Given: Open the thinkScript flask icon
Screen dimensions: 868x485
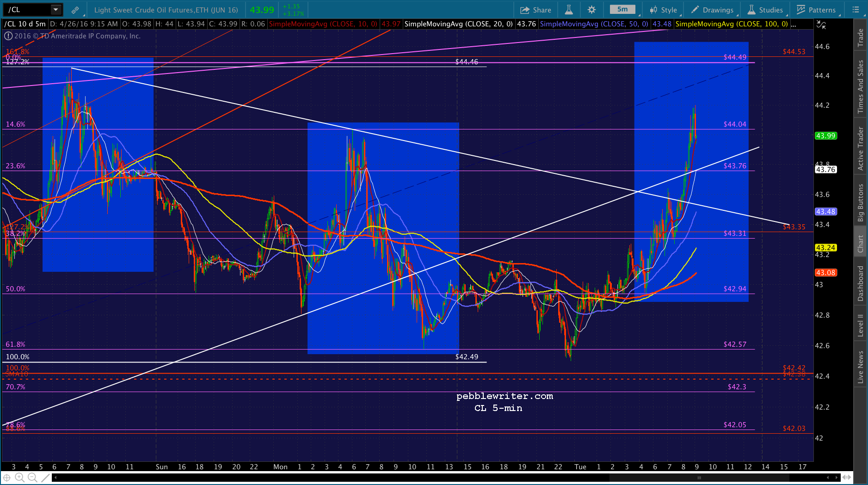Looking at the screenshot, I should point(569,10).
